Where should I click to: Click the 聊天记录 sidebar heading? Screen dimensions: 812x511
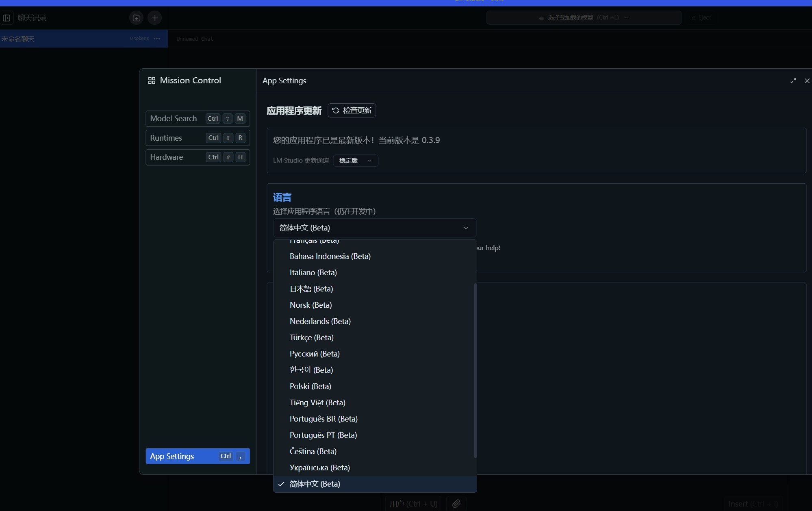click(32, 18)
